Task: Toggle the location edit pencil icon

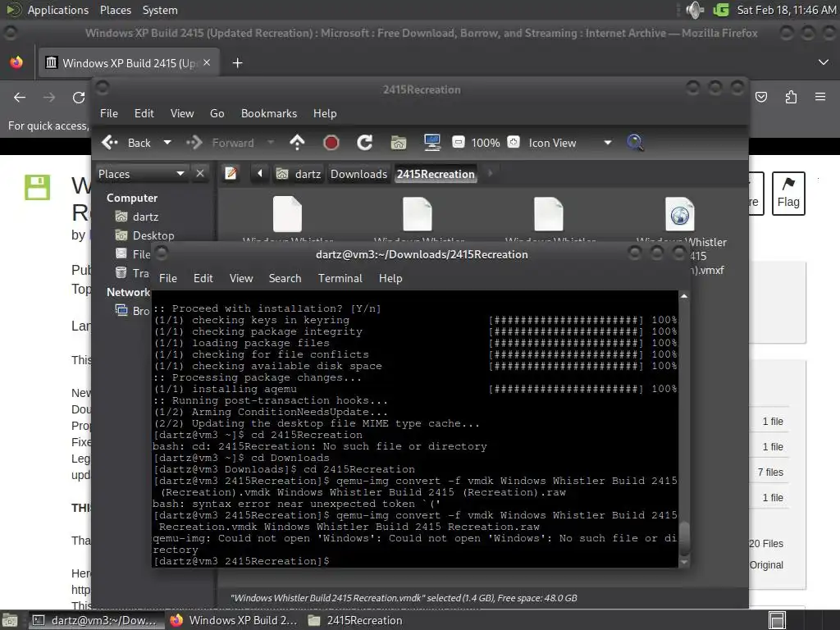Action: click(x=231, y=174)
